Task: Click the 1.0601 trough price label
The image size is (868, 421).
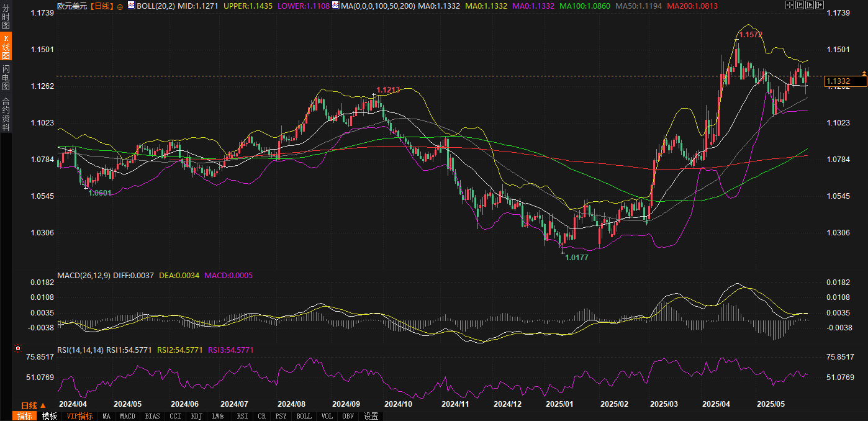Action: [x=100, y=193]
